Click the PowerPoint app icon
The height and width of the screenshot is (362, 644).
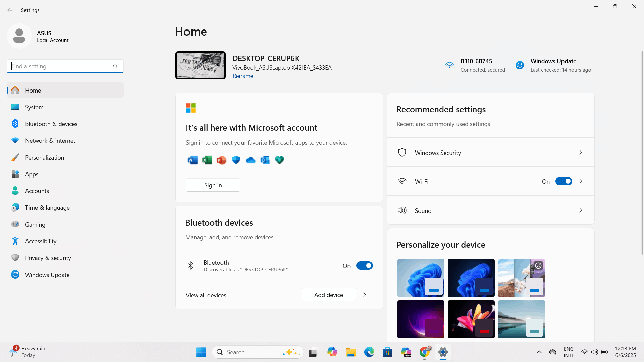click(221, 160)
